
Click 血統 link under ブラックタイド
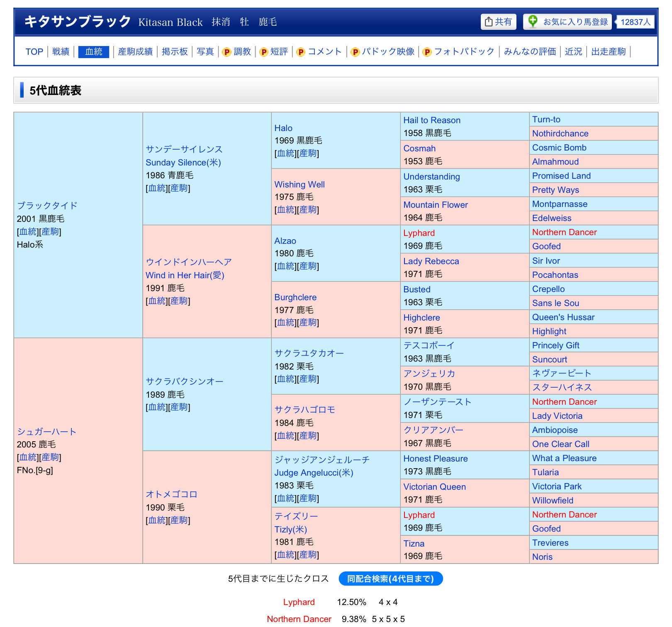click(x=28, y=232)
